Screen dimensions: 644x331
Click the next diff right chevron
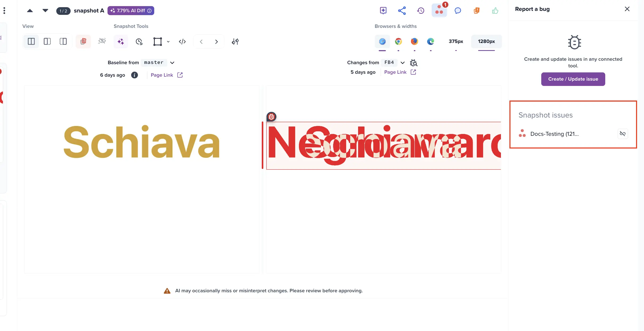217,42
